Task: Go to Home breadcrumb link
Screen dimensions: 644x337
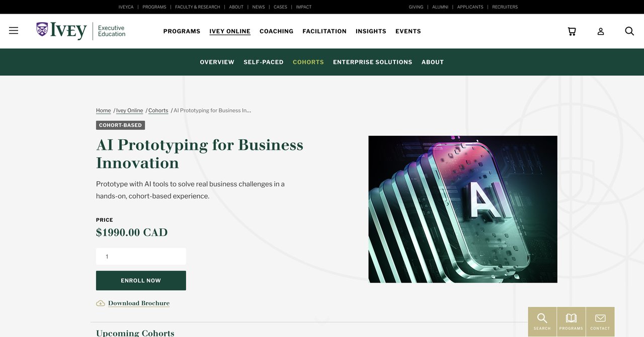Action: (x=103, y=111)
